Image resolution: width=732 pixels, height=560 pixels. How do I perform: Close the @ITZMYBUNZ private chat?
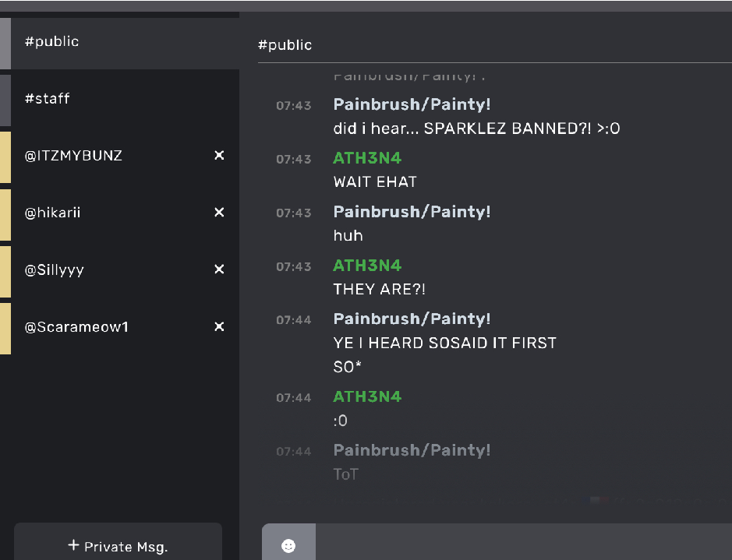click(219, 155)
